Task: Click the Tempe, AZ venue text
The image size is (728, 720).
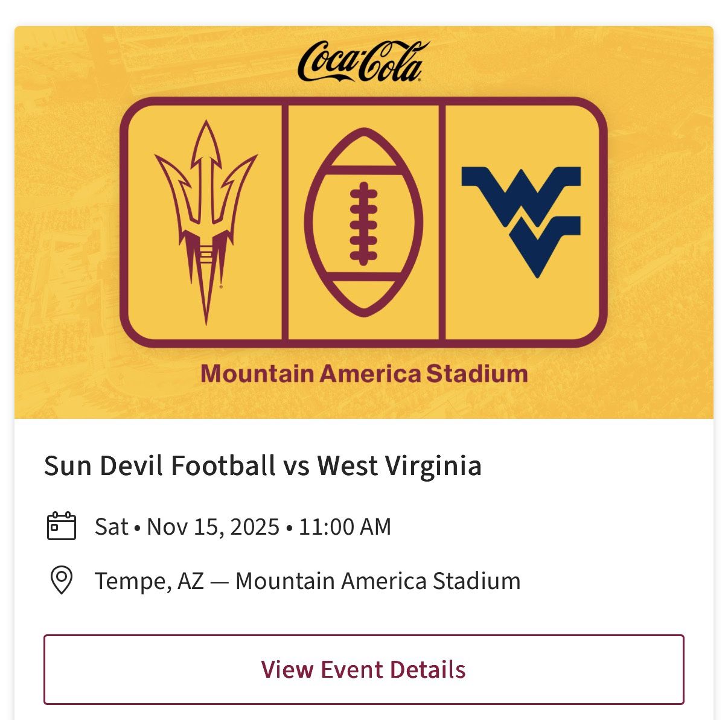Action: point(147,581)
